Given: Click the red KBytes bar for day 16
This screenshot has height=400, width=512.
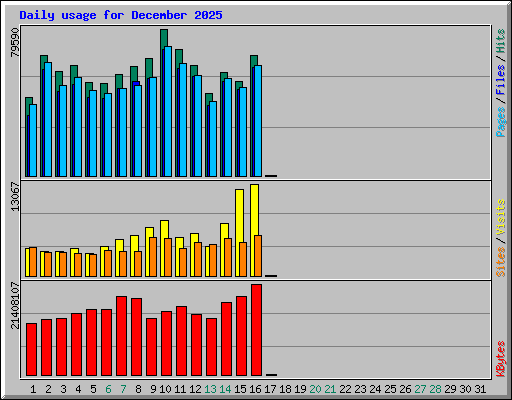Looking at the screenshot, I should pyautogui.click(x=256, y=330).
